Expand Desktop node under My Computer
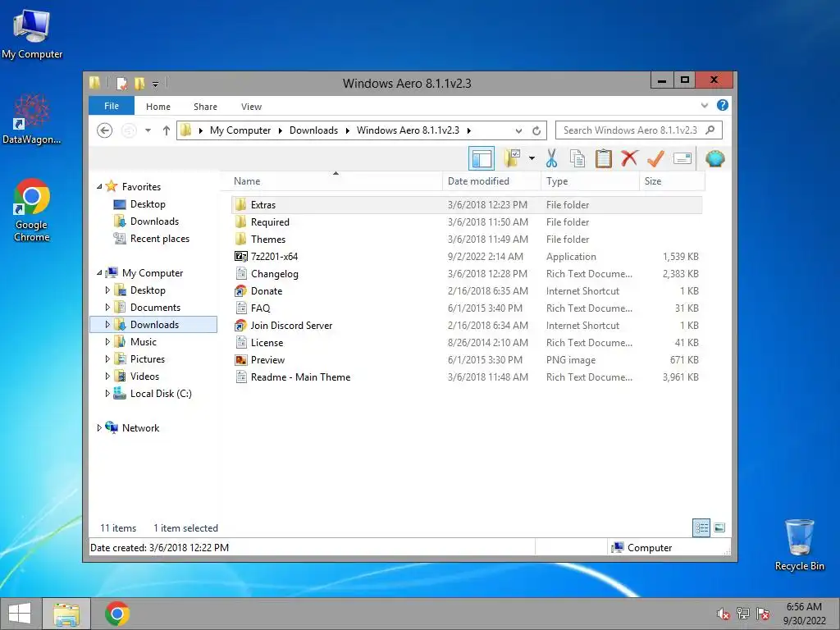Image resolution: width=840 pixels, height=630 pixels. 107,290
